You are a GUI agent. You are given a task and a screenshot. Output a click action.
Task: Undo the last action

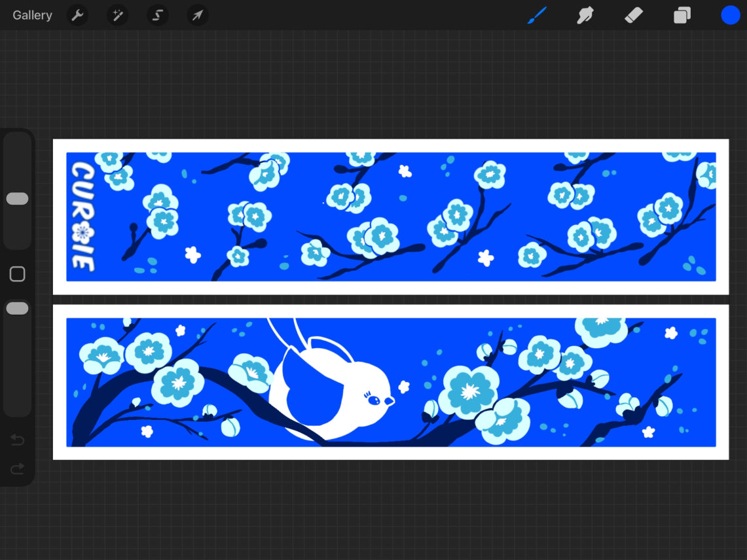pos(17,440)
